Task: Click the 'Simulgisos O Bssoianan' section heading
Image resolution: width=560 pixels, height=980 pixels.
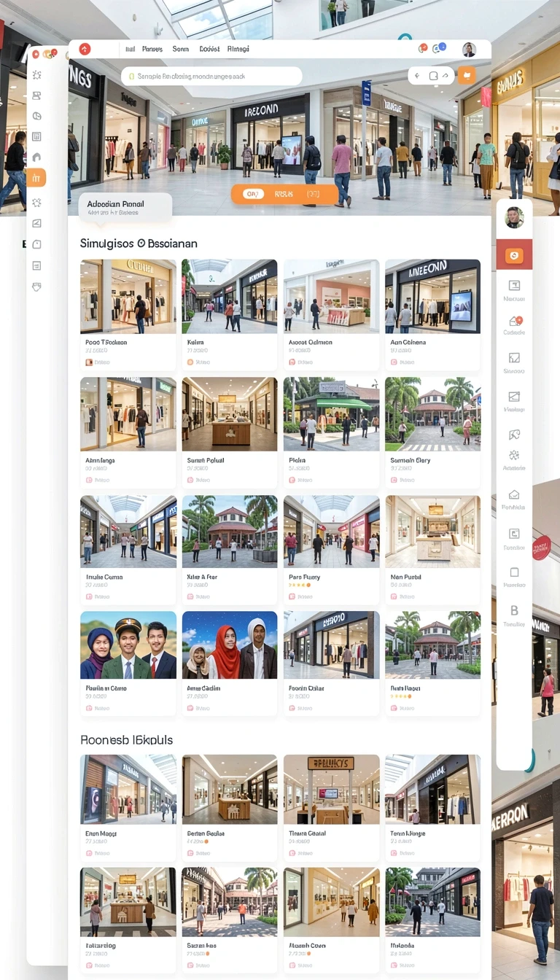Action: (x=139, y=244)
